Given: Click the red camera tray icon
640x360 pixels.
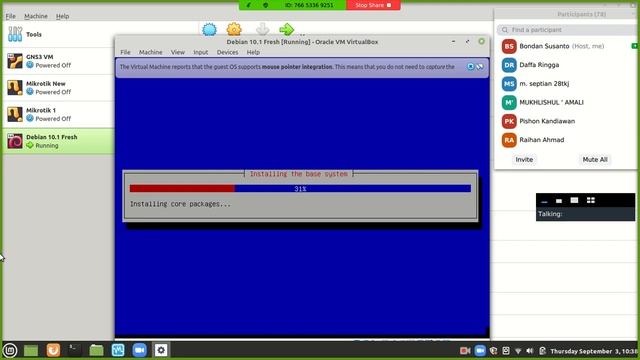Looking at the screenshot, I should click(x=465, y=351).
